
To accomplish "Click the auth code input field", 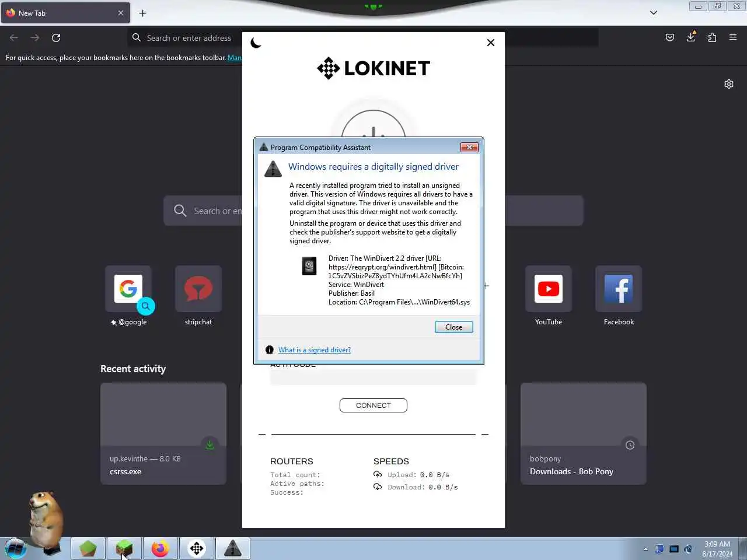I will [x=373, y=377].
